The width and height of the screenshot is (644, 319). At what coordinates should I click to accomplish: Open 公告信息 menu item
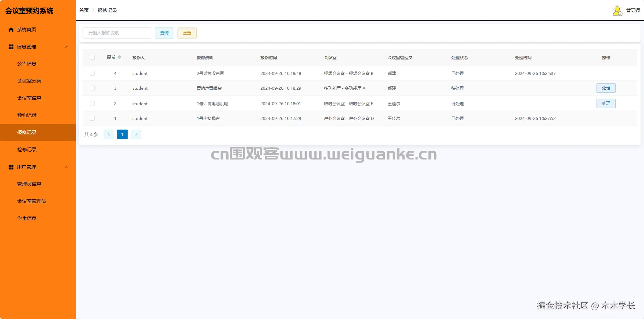coord(38,64)
